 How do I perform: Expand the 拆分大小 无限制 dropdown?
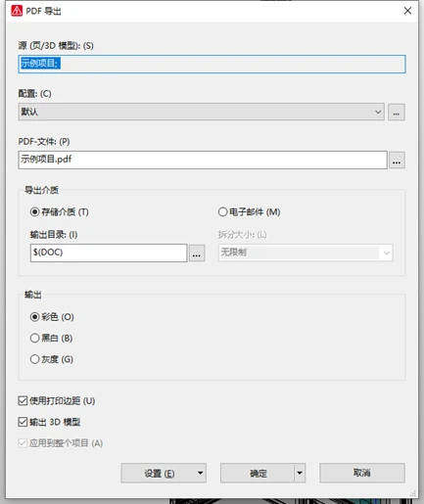[306, 252]
